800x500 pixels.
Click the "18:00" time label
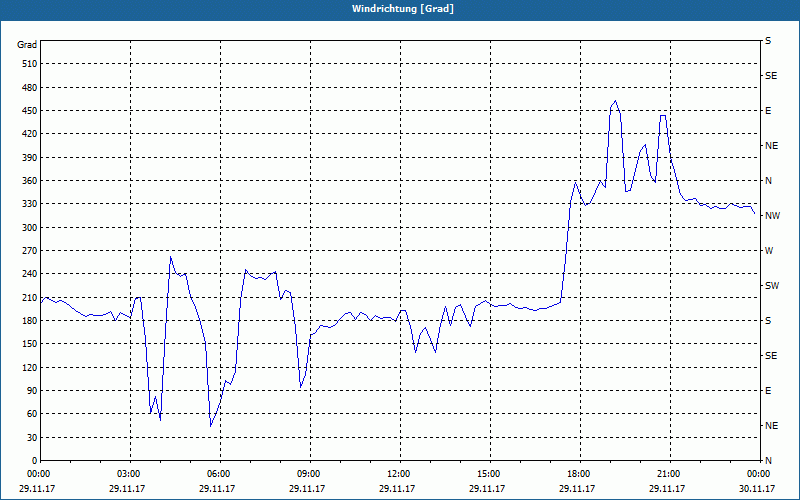[x=580, y=474]
